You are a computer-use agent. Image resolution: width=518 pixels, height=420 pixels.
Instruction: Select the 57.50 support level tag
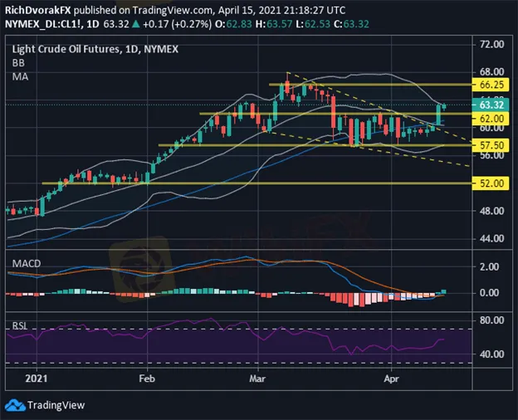click(493, 144)
